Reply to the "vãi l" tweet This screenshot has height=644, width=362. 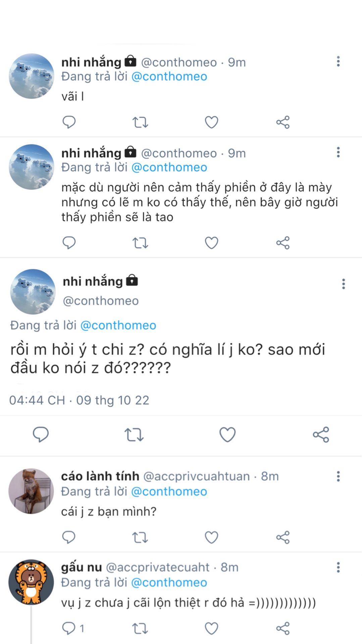(69, 122)
